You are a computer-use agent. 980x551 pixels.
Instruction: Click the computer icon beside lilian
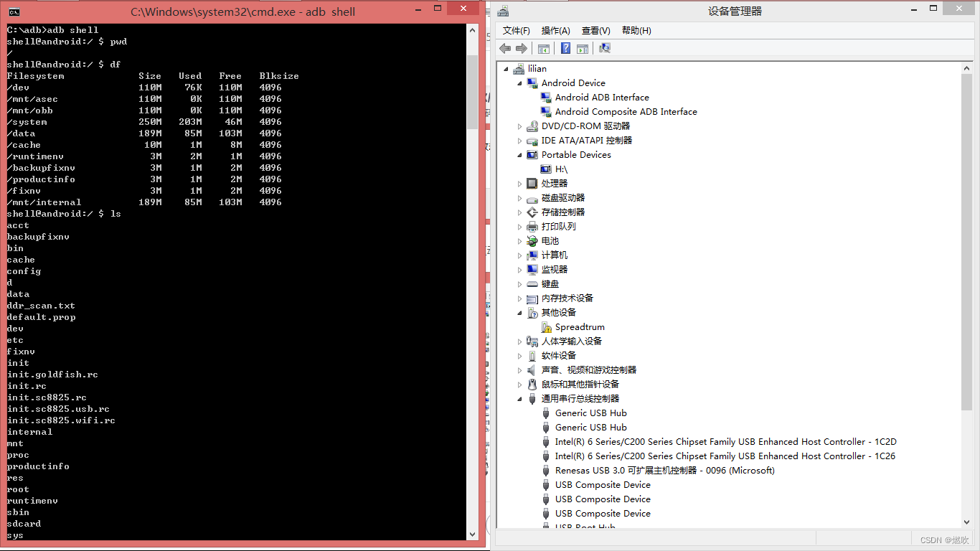coord(519,69)
